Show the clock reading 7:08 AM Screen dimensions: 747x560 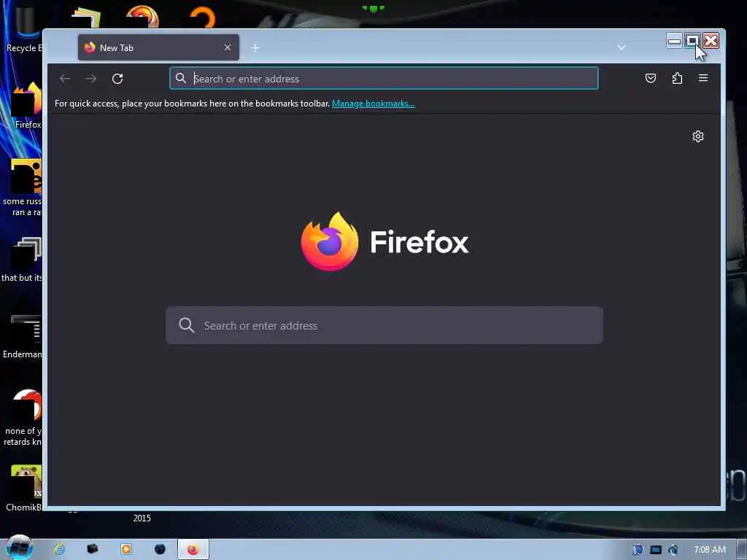(x=709, y=550)
